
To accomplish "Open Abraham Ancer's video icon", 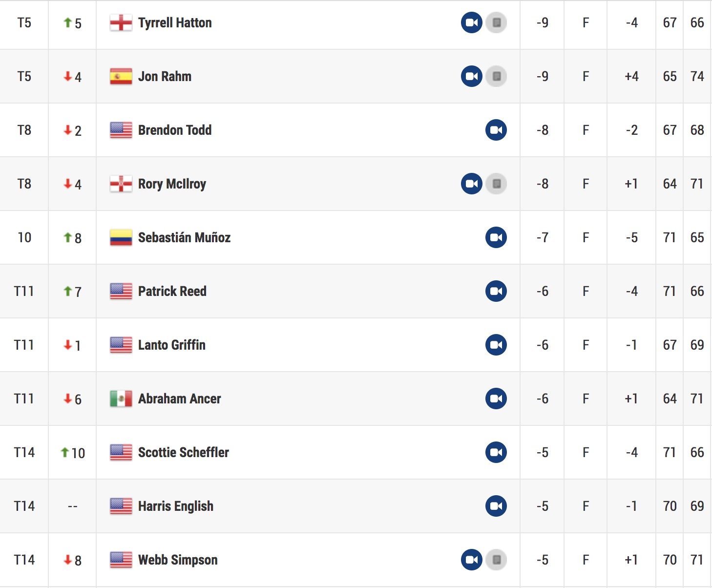I will point(496,399).
